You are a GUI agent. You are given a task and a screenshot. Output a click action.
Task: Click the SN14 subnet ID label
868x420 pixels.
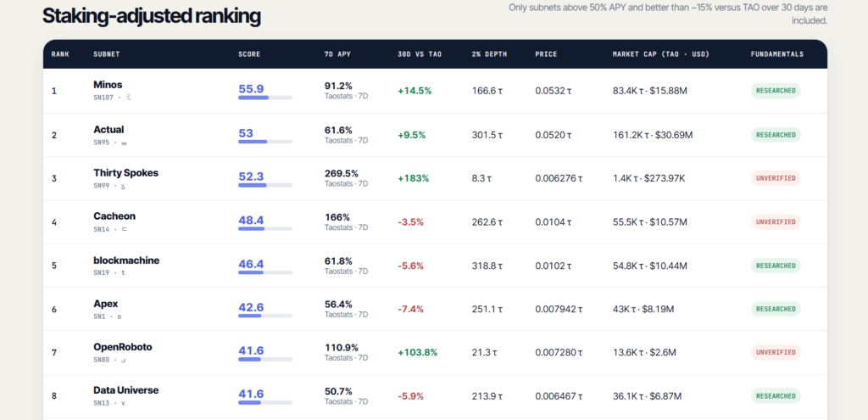click(x=102, y=229)
